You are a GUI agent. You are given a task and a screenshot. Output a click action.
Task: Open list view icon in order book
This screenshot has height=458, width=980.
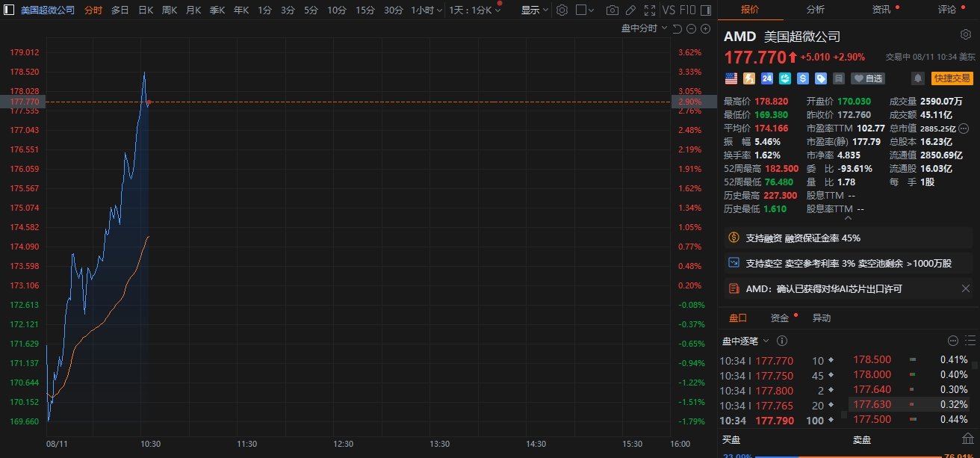(969, 341)
